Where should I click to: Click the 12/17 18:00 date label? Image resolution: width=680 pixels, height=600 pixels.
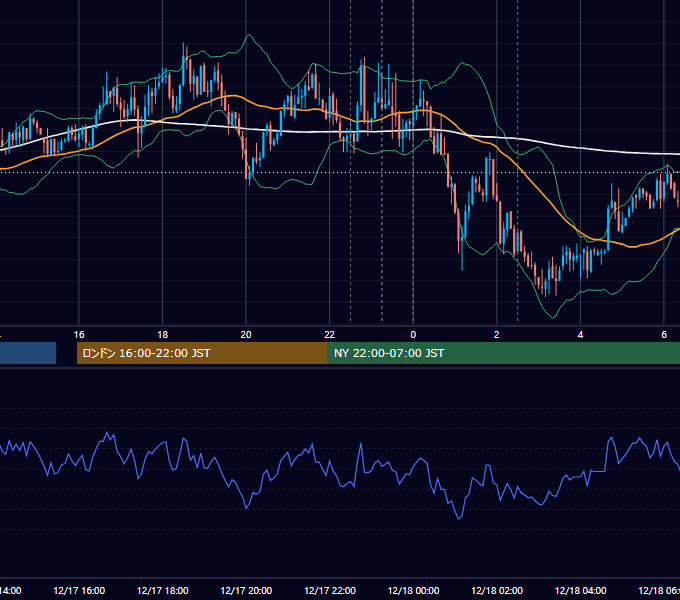(163, 590)
